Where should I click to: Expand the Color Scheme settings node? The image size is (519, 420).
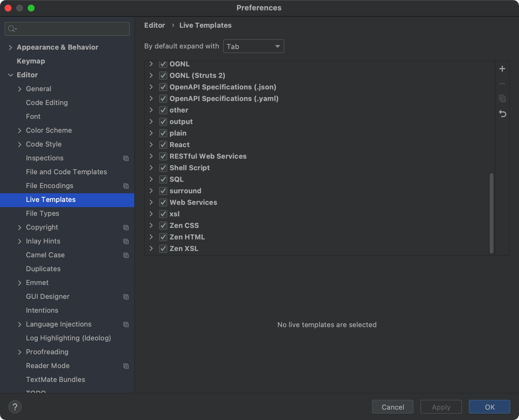[20, 130]
